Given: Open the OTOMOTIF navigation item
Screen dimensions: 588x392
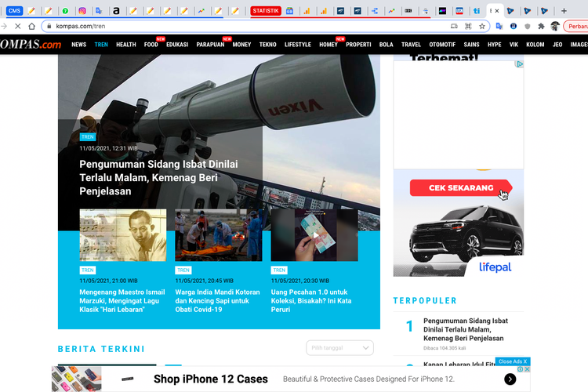Looking at the screenshot, I should pyautogui.click(x=442, y=45).
